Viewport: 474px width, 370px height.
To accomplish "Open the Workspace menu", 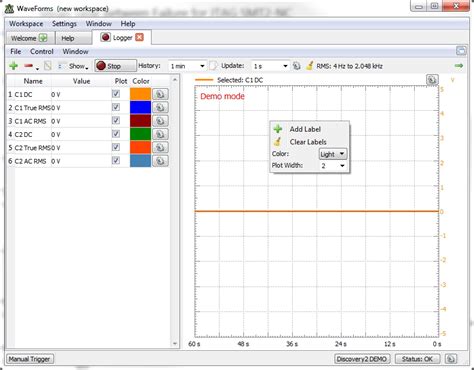I will tap(26, 24).
